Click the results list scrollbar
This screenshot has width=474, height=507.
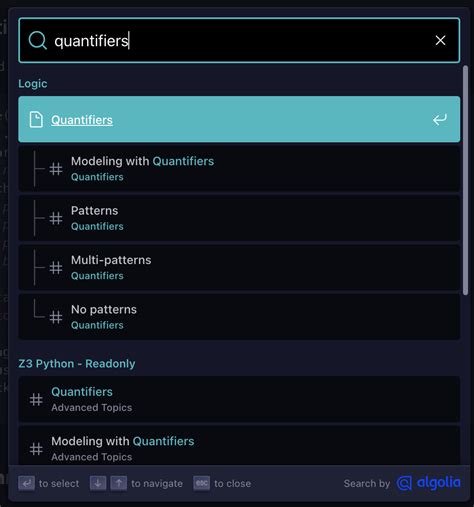pyautogui.click(x=465, y=180)
